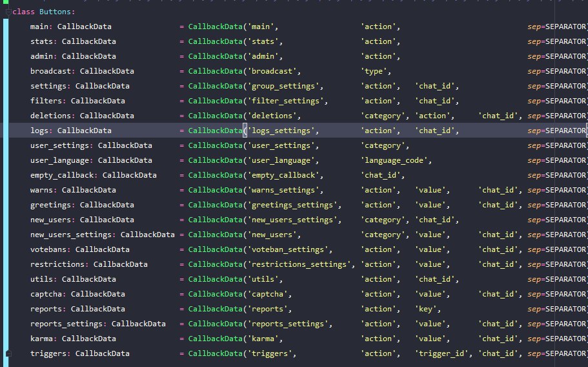Click the 'user_settings' string literal
The image size is (588, 367).
[x=281, y=145]
